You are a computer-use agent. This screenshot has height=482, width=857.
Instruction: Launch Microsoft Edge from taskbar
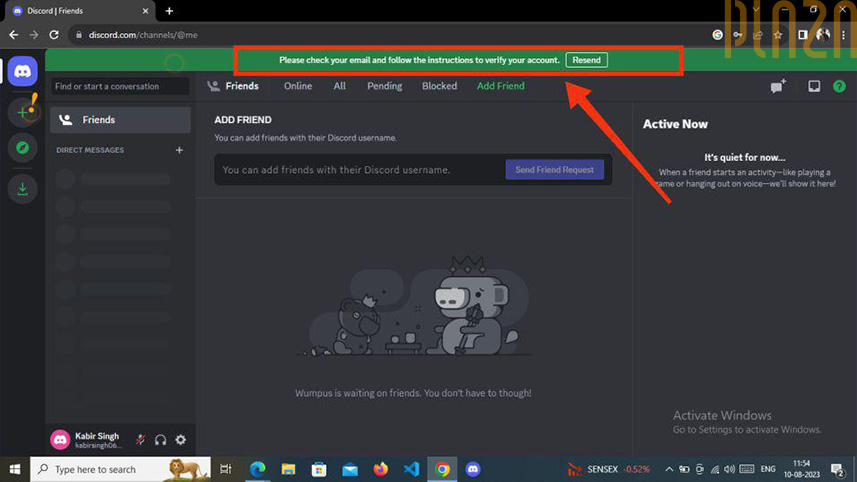(257, 469)
